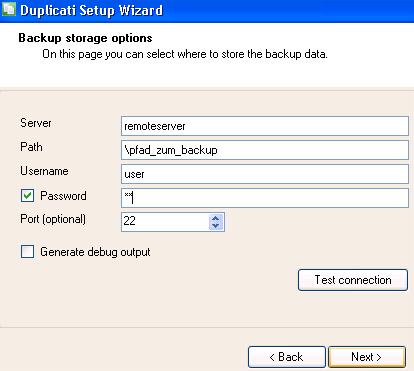Viewport: 414px width, 371px height.
Task: Click the Port (optional) label
Action: click(x=53, y=219)
